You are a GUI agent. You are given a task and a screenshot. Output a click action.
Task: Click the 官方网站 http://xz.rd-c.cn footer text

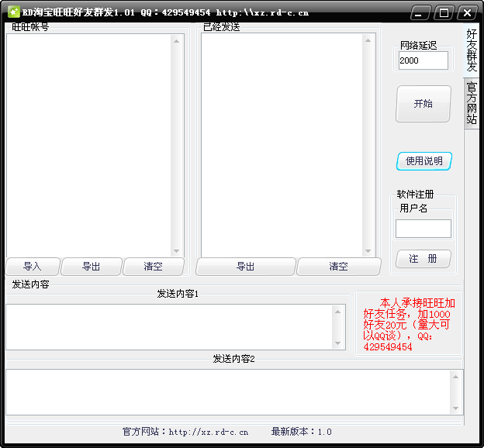pos(185,432)
